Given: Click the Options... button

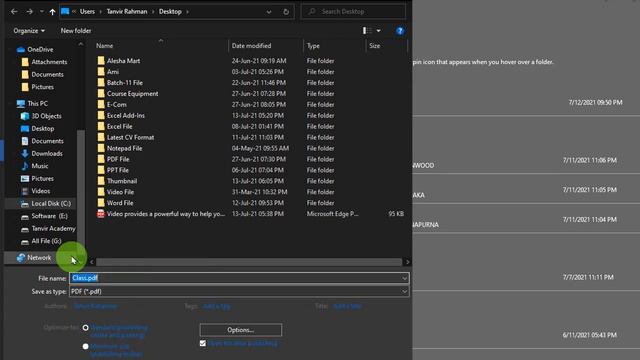Looking at the screenshot, I should [241, 330].
